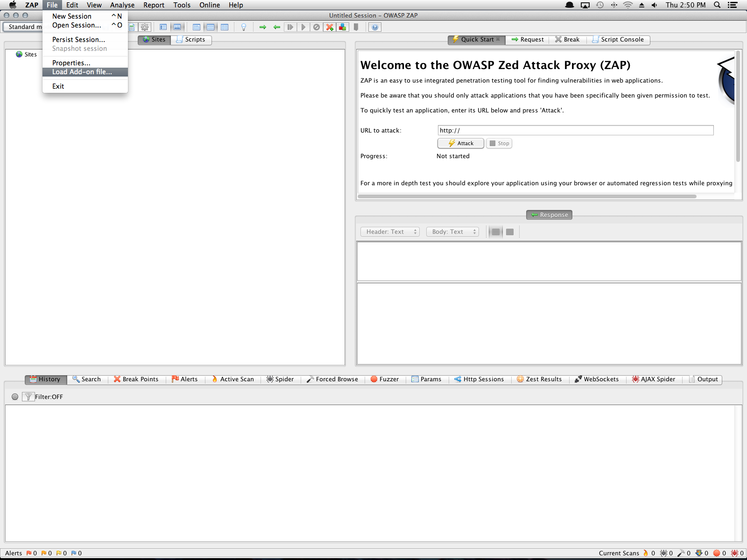Screen dimensions: 747x560
Task: Click the download arrow status bar icon
Action: [699, 553]
